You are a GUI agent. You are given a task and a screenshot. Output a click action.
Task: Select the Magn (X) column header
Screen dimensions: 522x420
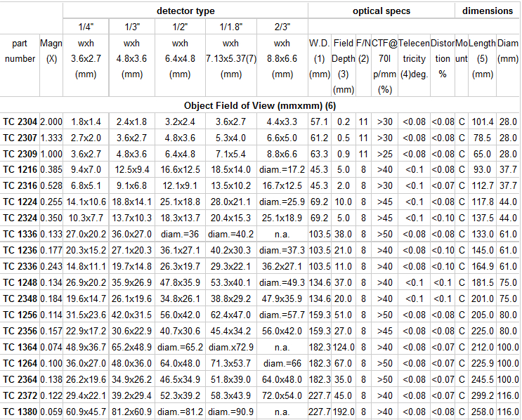[x=51, y=51]
